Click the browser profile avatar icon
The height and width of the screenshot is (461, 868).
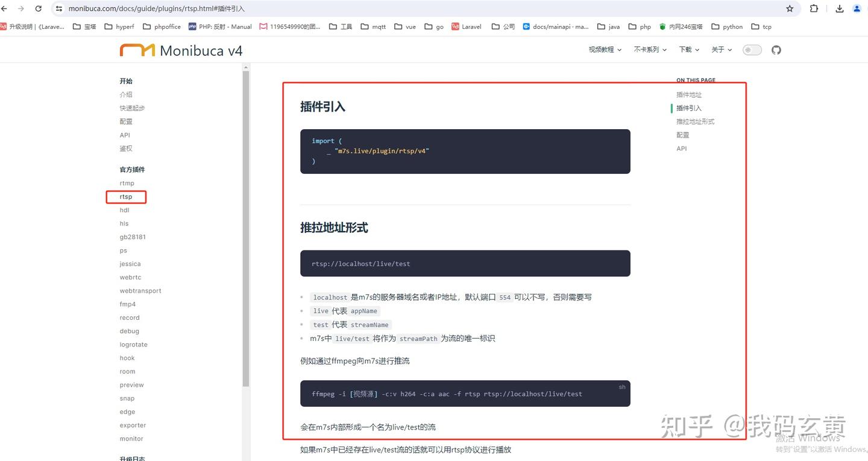(x=857, y=8)
